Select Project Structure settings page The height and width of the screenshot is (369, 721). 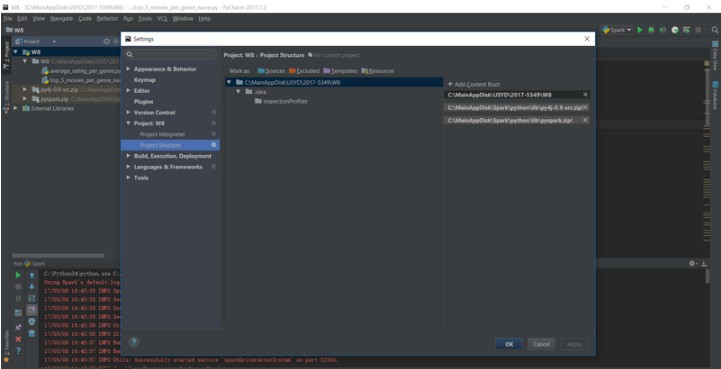point(170,145)
